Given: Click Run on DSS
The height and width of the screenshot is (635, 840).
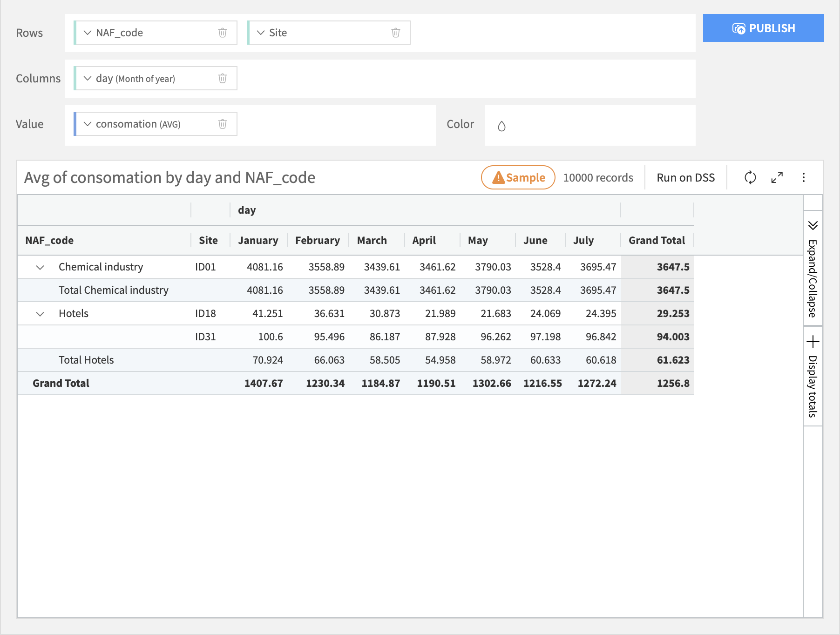Looking at the screenshot, I should pyautogui.click(x=686, y=177).
